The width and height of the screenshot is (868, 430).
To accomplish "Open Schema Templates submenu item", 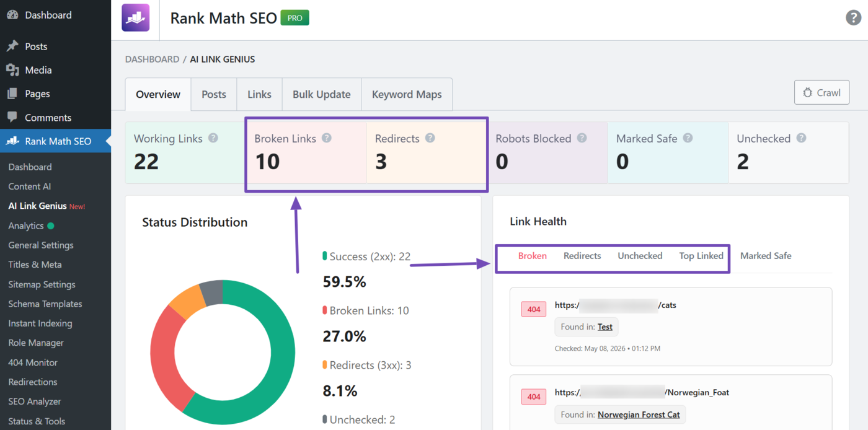I will click(x=45, y=304).
